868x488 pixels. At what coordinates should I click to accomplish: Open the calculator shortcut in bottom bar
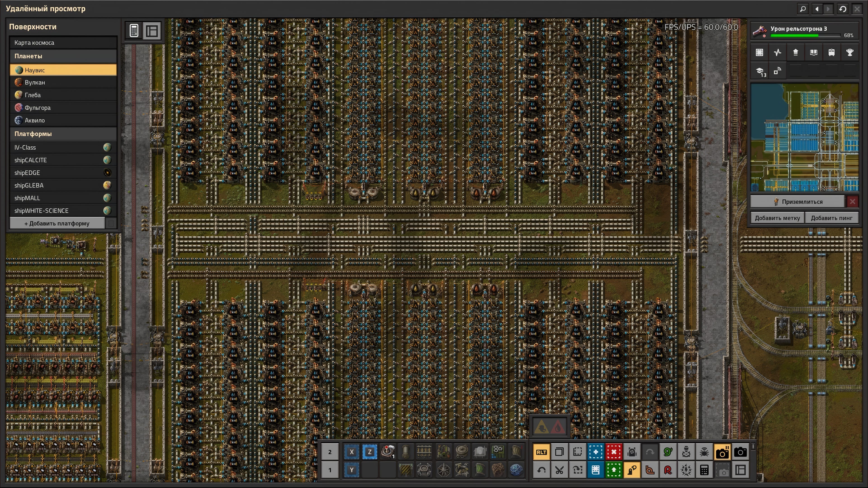(704, 470)
